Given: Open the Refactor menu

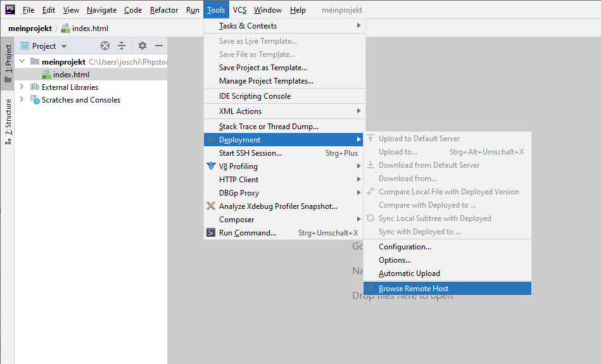Looking at the screenshot, I should click(x=164, y=10).
